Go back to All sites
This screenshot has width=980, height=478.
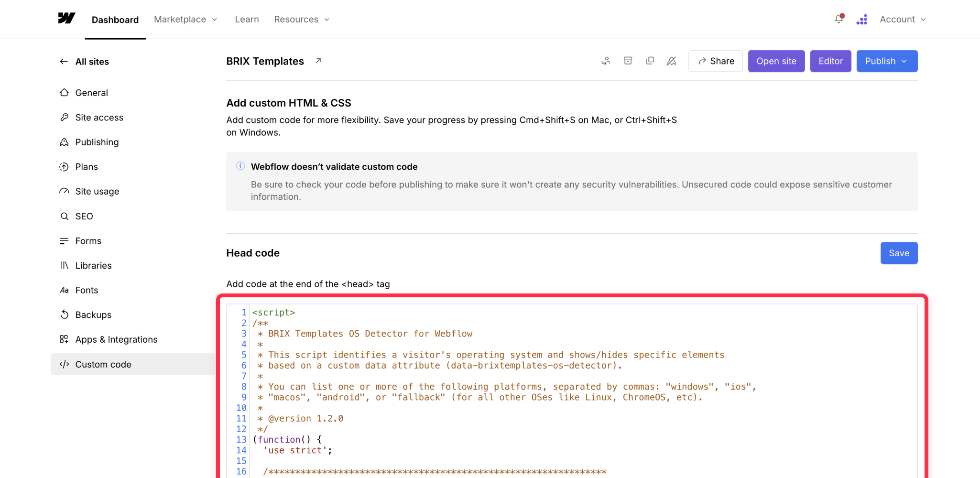(84, 62)
